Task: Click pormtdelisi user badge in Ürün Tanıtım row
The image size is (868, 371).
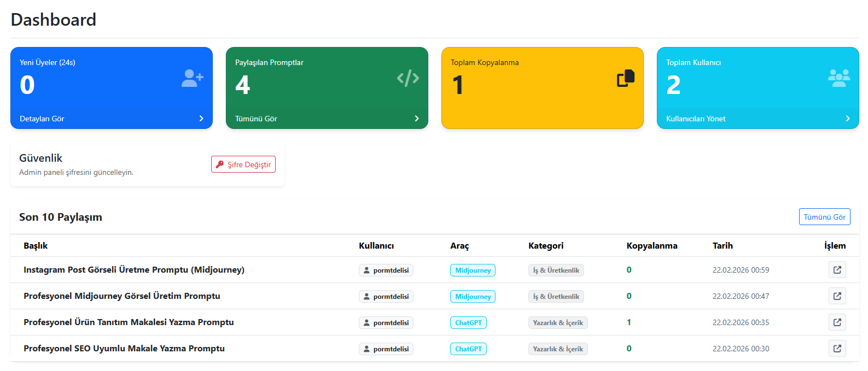Action: (386, 322)
